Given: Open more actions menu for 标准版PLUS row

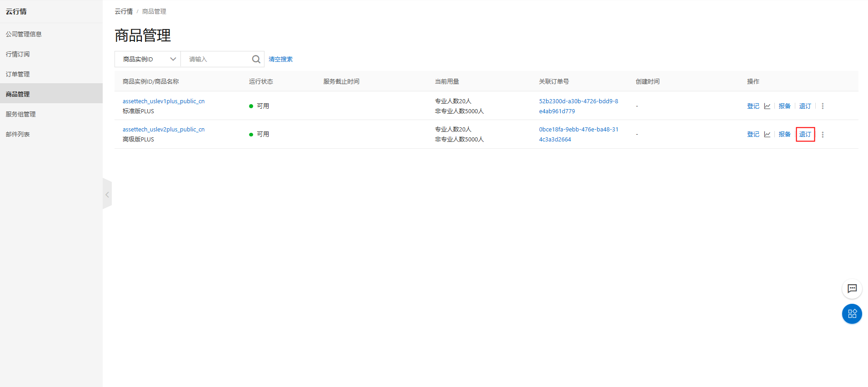Looking at the screenshot, I should click(823, 106).
